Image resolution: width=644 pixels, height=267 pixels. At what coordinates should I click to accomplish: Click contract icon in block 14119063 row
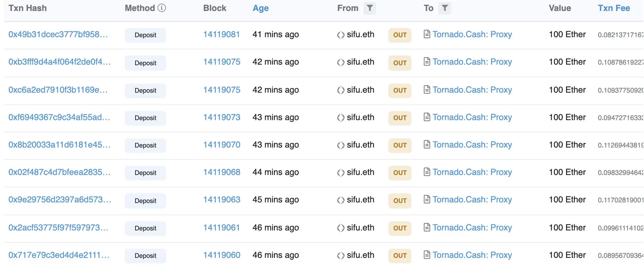pos(427,199)
